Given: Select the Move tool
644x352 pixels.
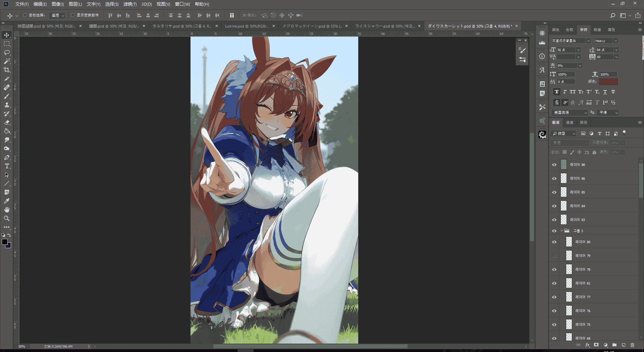Looking at the screenshot, I should coord(7,35).
